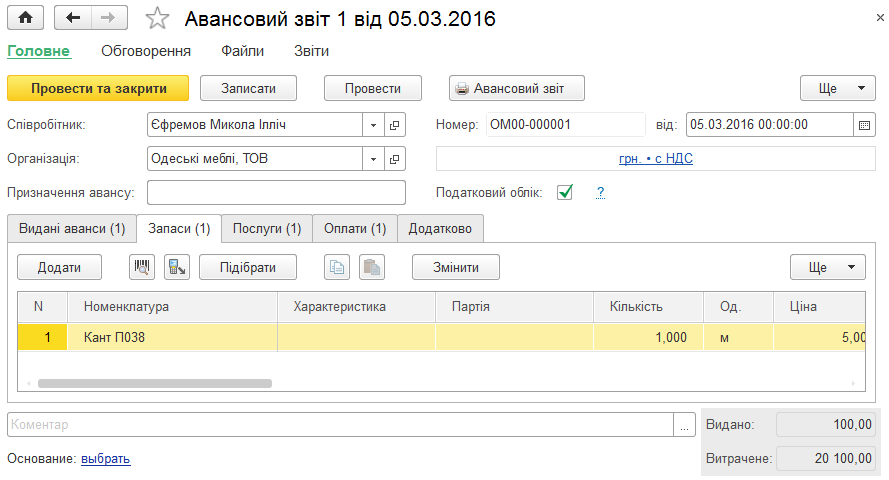Screen dimensions: 889x480
Task: Open the table Ще dropdown menu
Action: pyautogui.click(x=828, y=267)
